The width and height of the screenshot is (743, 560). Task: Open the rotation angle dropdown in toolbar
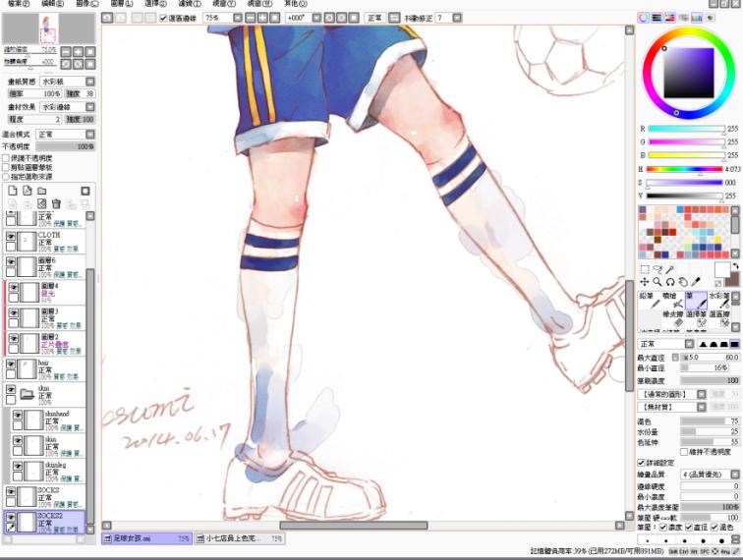(x=316, y=18)
